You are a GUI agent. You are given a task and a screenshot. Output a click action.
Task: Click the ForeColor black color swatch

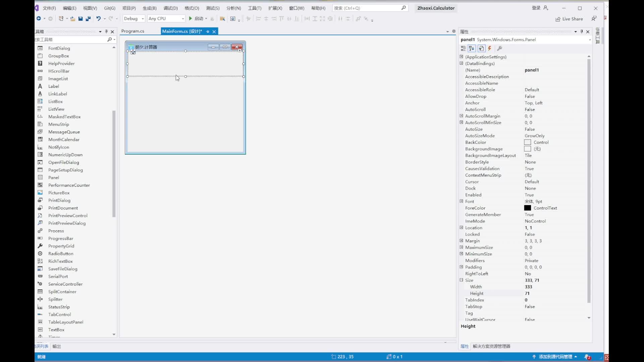click(528, 208)
